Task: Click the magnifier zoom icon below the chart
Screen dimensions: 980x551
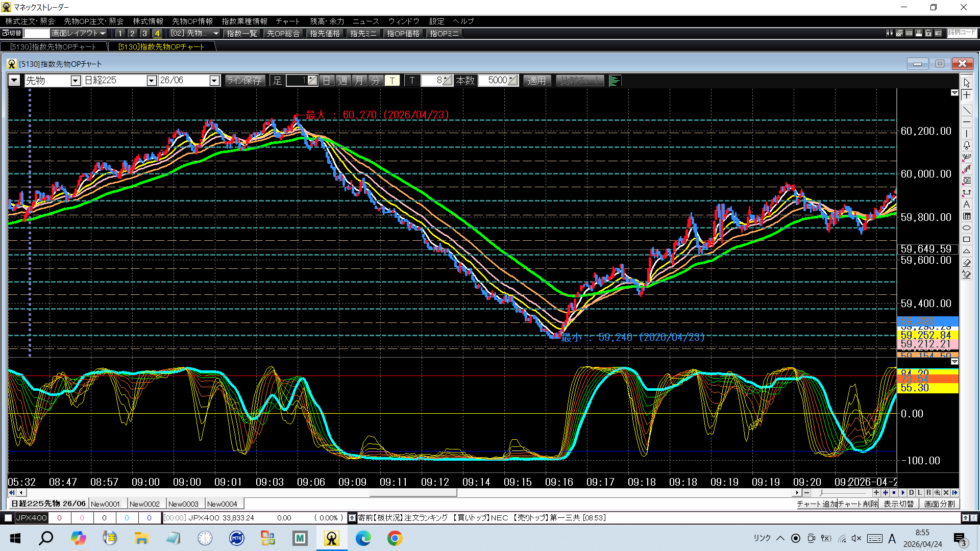Action: click(937, 492)
